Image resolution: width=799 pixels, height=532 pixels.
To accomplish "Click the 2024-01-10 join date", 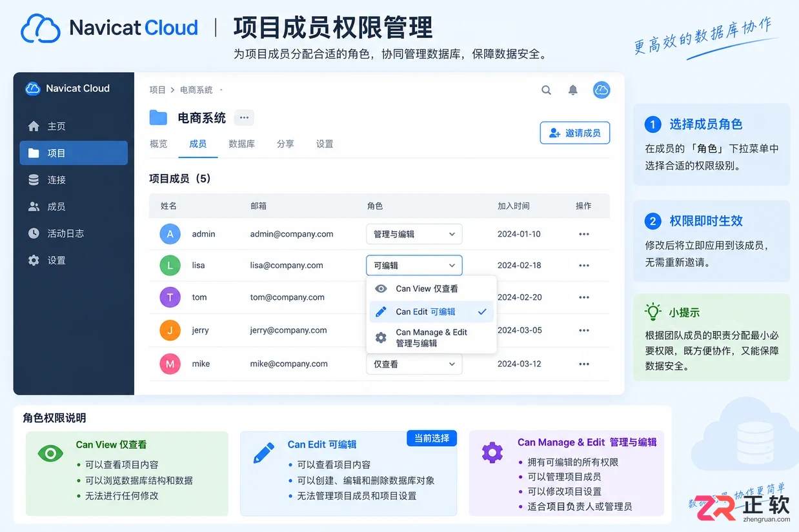I will (519, 234).
